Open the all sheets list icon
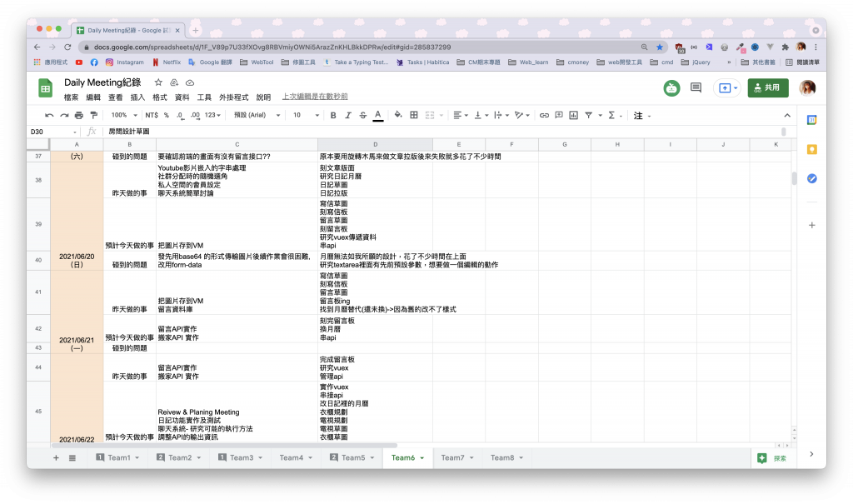Screen dimensions: 853x504 coord(72,457)
